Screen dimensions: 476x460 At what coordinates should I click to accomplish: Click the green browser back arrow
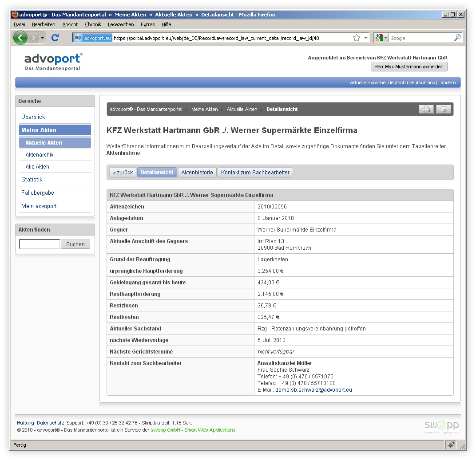point(20,38)
